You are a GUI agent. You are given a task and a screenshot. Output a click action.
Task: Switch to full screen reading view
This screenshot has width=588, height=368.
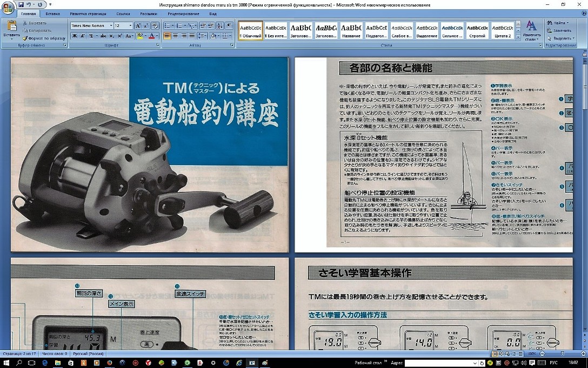(502, 354)
